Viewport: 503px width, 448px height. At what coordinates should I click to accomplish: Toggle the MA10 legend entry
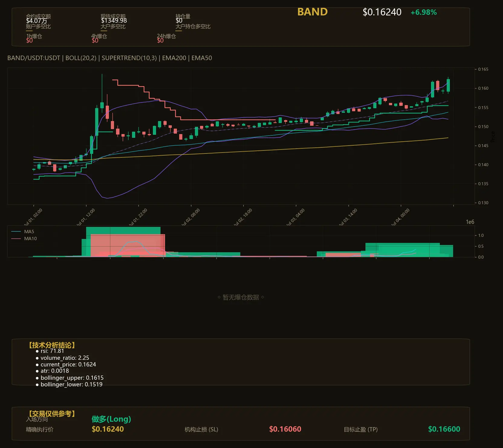pyautogui.click(x=24, y=239)
